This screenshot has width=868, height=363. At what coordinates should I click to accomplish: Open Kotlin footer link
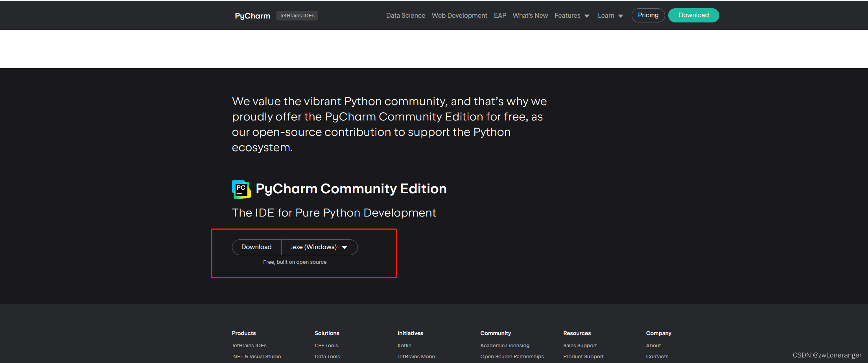click(404, 346)
